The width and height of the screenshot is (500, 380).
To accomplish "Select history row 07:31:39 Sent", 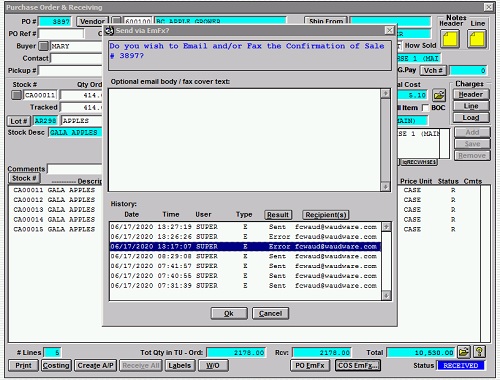I will pyautogui.click(x=245, y=286).
